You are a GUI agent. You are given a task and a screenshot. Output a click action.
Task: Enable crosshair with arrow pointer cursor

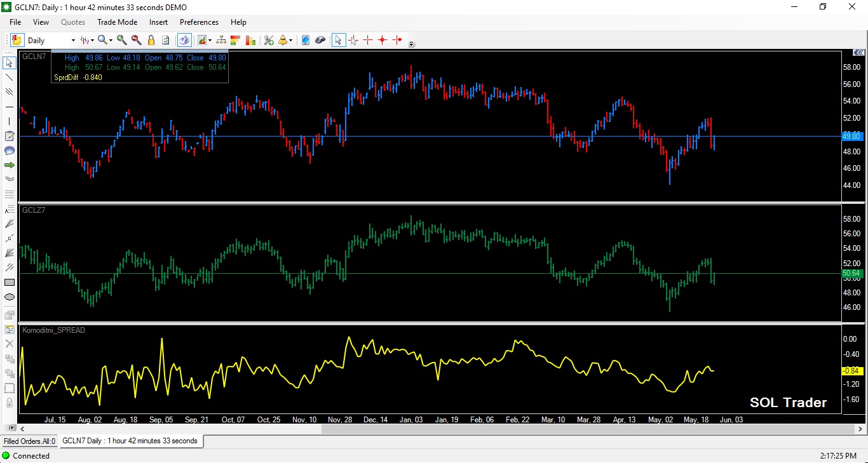[353, 40]
